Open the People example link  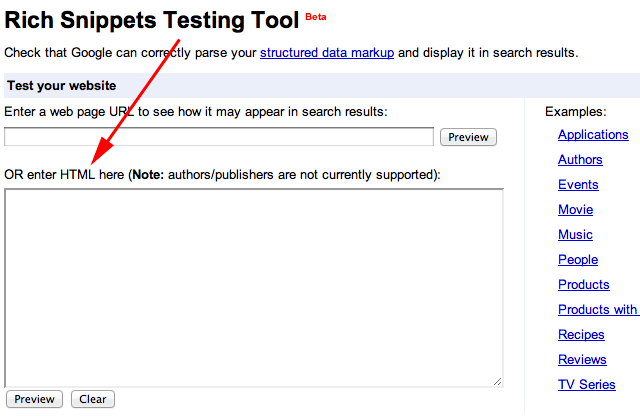(578, 260)
